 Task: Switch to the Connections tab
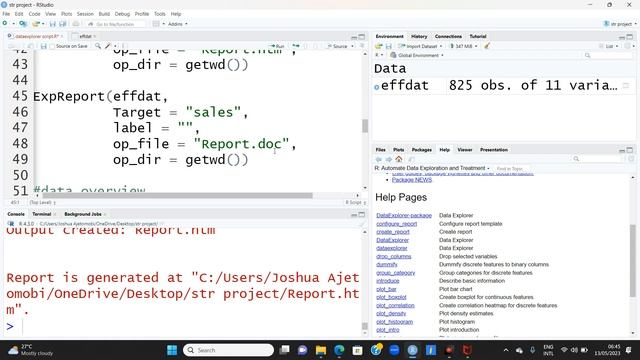(448, 36)
